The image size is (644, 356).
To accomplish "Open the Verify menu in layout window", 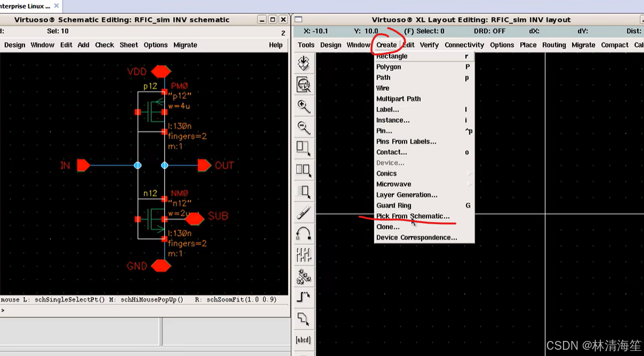I will tap(429, 45).
